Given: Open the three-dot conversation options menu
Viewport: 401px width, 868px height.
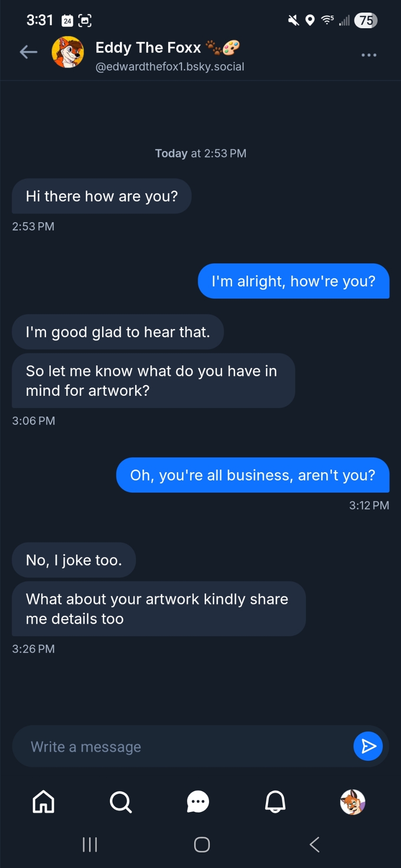Looking at the screenshot, I should (x=369, y=55).
